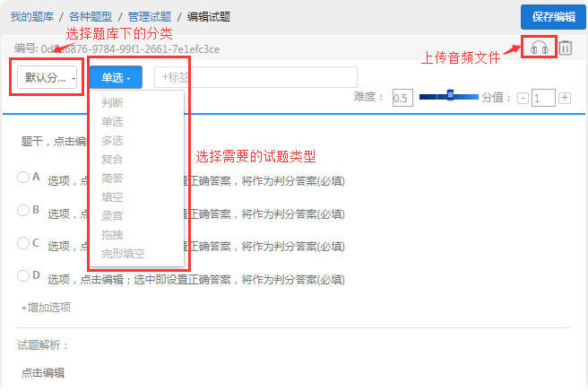Edit option A text content
The width and height of the screenshot is (588, 392).
(196, 181)
